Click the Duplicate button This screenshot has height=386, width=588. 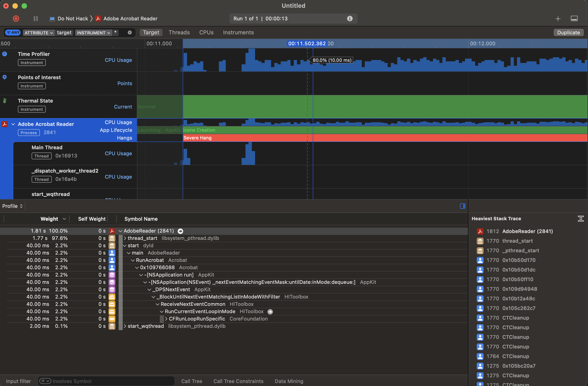point(568,32)
